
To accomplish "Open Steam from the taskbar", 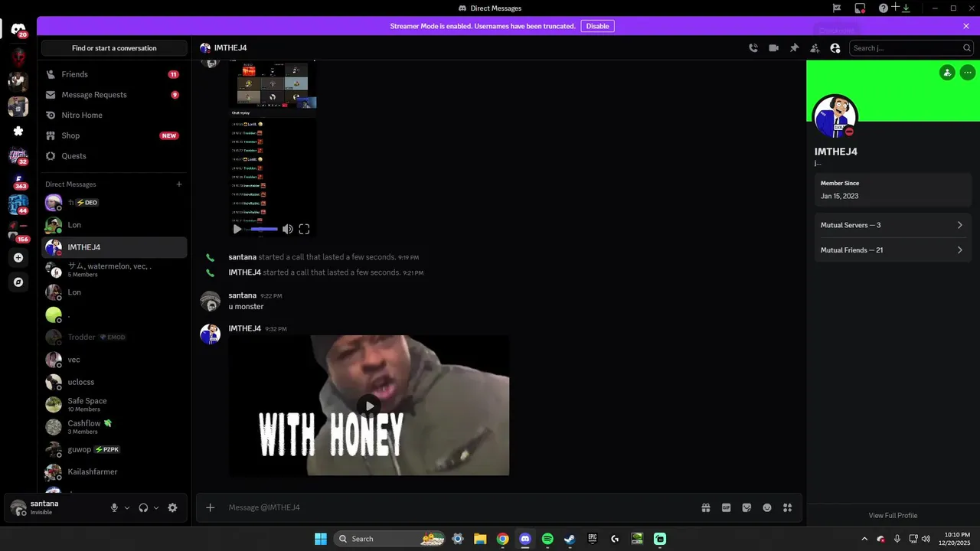I will tap(570, 539).
